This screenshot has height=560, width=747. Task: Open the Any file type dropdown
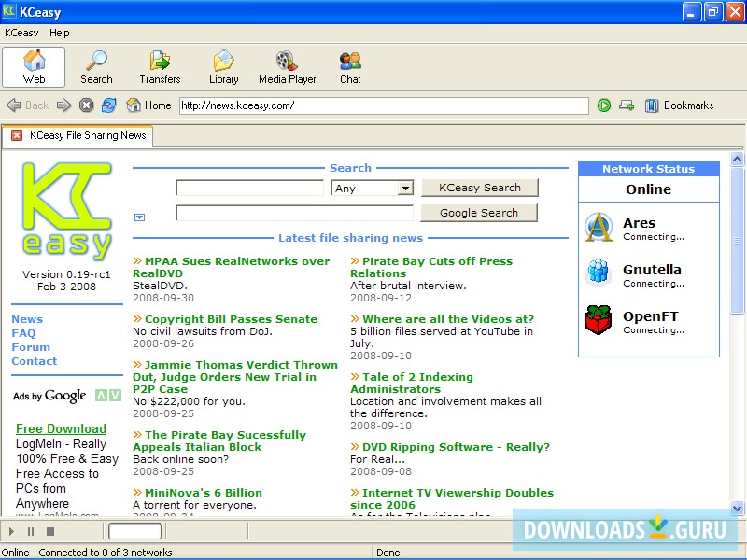point(405,189)
